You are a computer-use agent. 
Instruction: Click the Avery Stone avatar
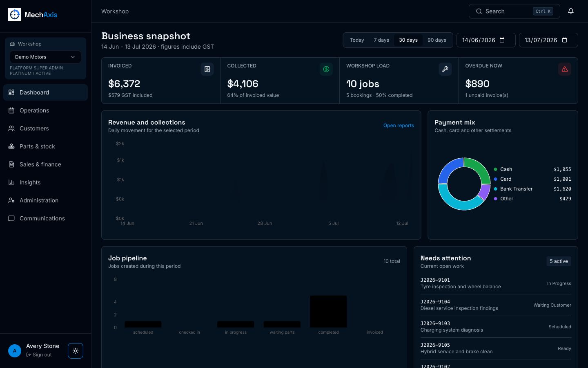pyautogui.click(x=15, y=351)
